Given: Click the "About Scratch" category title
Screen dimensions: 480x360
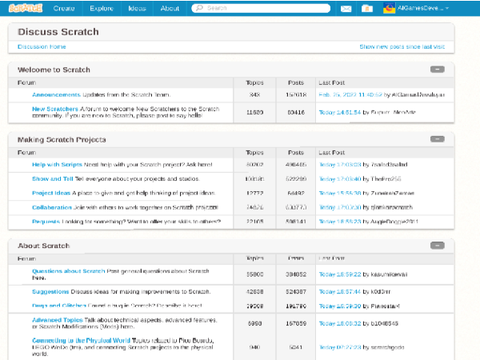Looking at the screenshot, I should pyautogui.click(x=44, y=246).
